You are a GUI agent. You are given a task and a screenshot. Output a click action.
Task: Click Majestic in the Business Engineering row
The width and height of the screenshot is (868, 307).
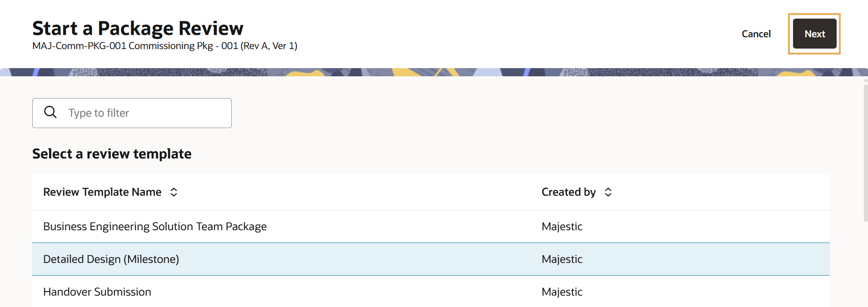562,227
